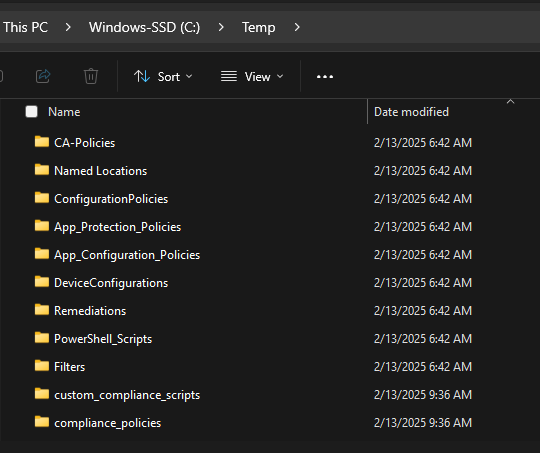
Task: Open the three-dot See more menu
Action: 325,76
